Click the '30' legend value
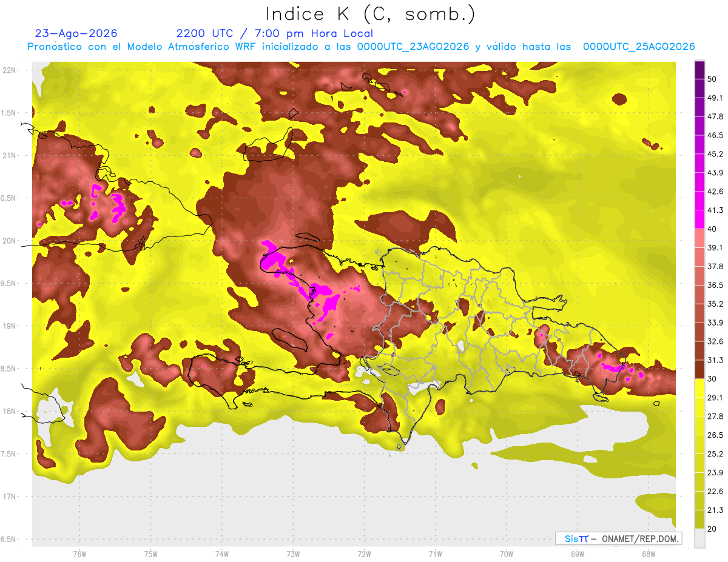The height and width of the screenshot is (562, 728). pyautogui.click(x=712, y=379)
